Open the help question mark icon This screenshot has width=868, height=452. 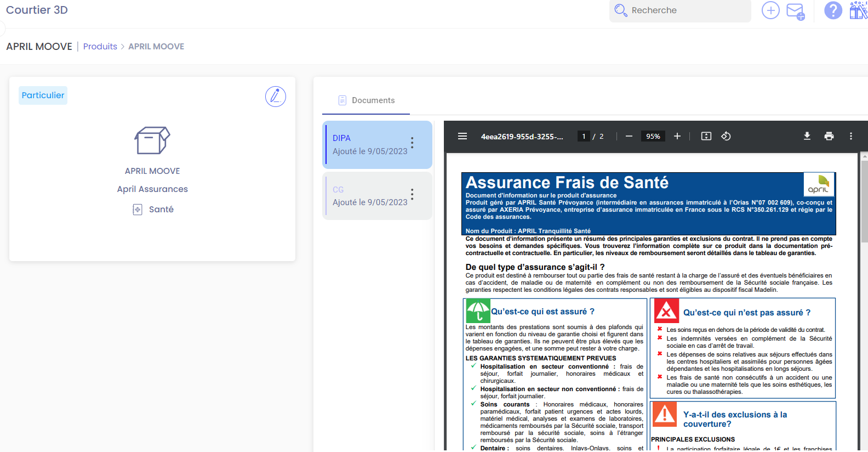point(833,10)
